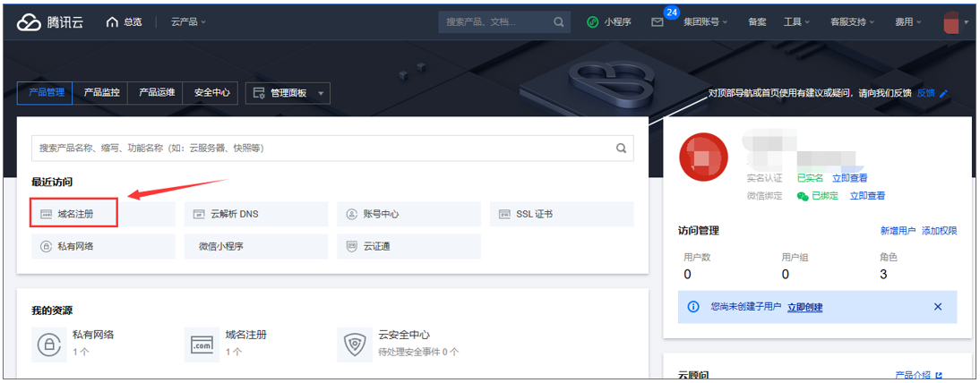Click the 新增用户 link

[898, 231]
